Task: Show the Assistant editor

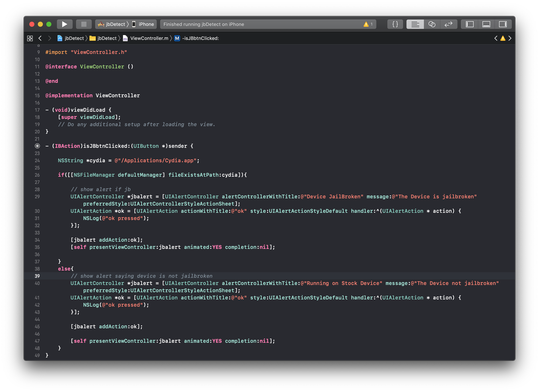Action: 432,24
